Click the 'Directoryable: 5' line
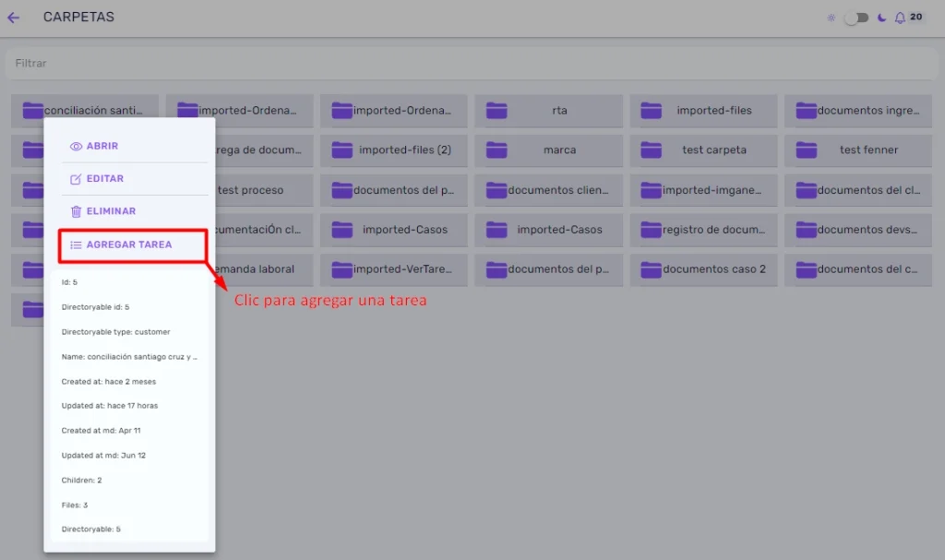 pyautogui.click(x=91, y=530)
